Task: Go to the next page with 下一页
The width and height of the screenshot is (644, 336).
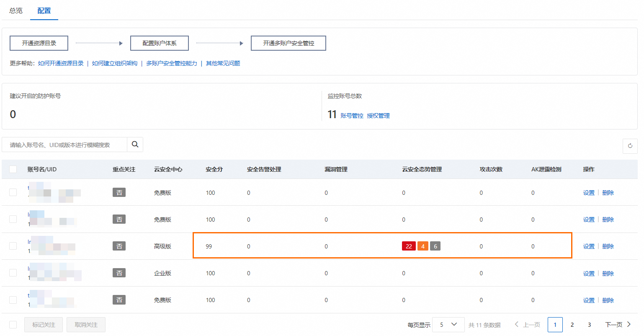Action: [618, 325]
